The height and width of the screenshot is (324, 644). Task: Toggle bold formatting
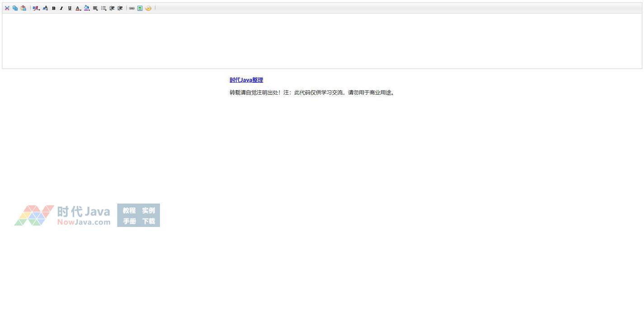[53, 8]
